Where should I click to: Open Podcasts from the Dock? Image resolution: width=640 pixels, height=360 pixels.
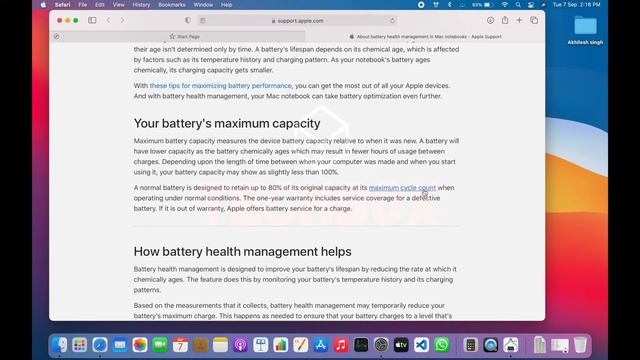240,345
